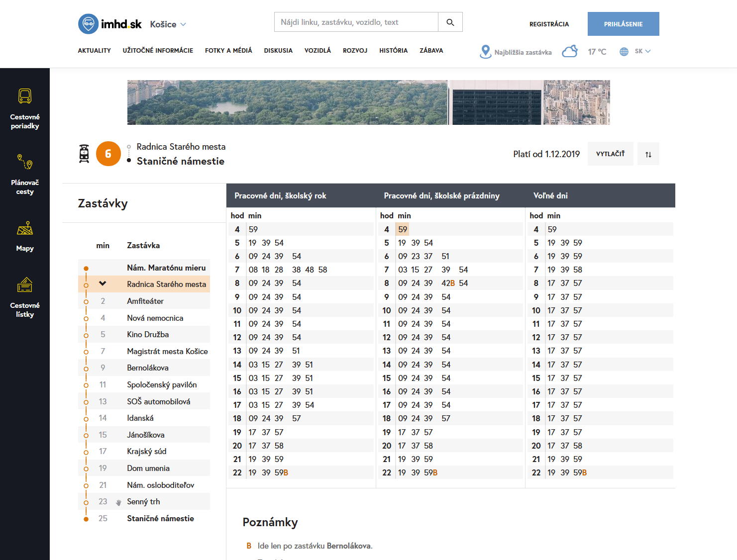Click the Registrácia link
Viewport: 737px width, 560px height.
click(x=549, y=24)
